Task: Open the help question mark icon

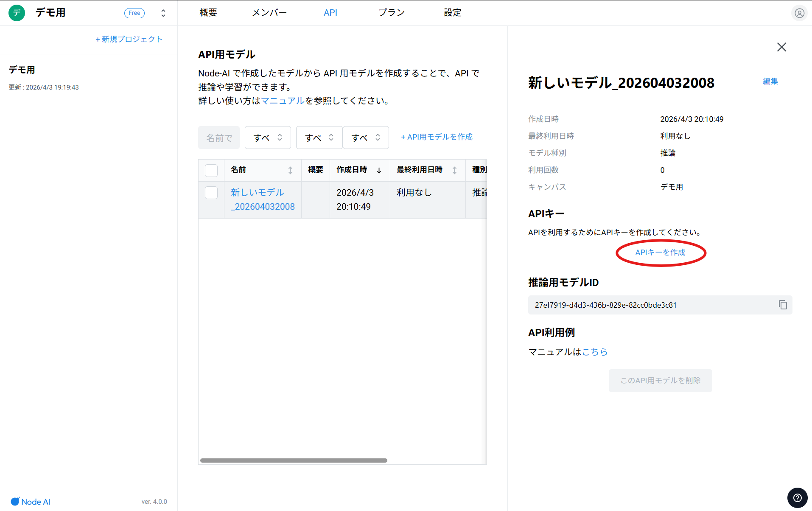Action: click(x=797, y=498)
